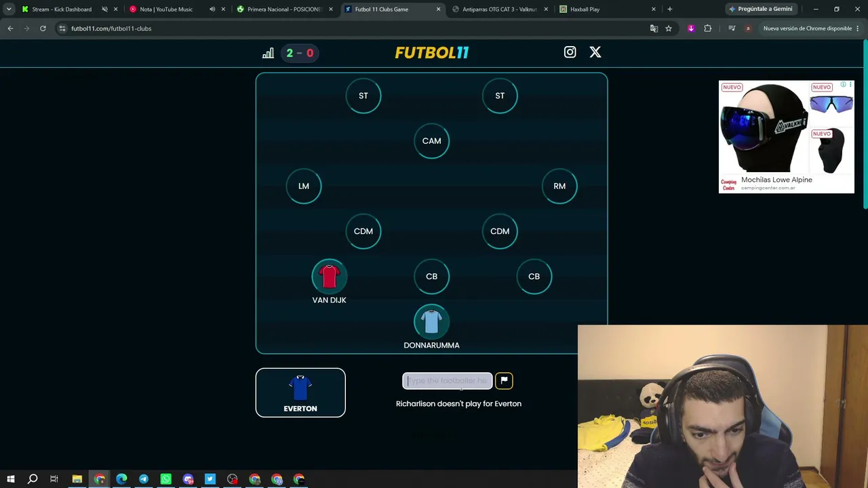Bookmark this page with the star
Screen dimensions: 868x488
[669, 28]
